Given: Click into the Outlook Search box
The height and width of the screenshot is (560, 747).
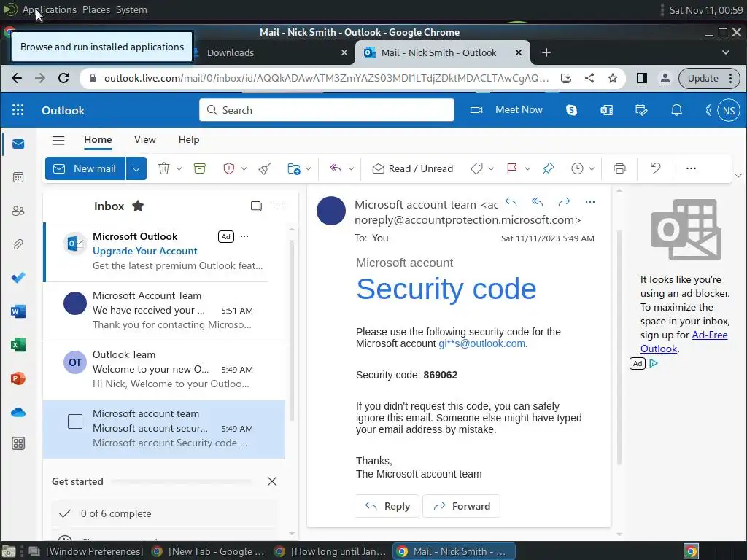Looking at the screenshot, I should (327, 110).
